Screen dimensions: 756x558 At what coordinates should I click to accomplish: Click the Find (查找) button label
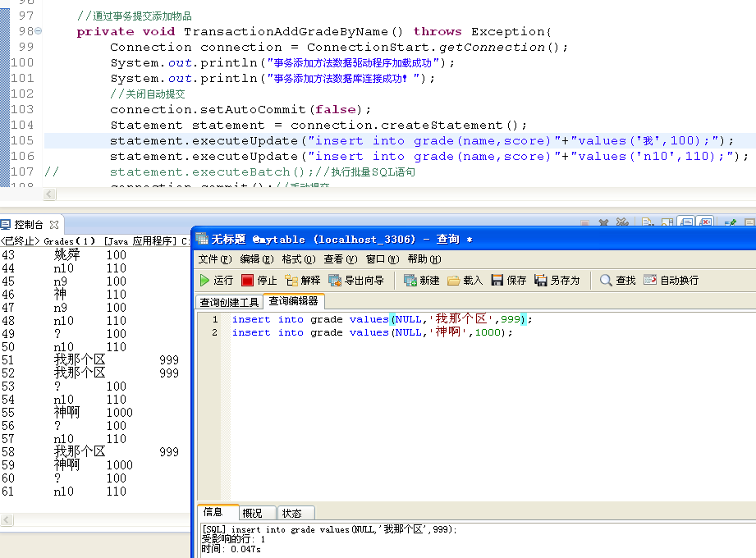[x=625, y=281]
